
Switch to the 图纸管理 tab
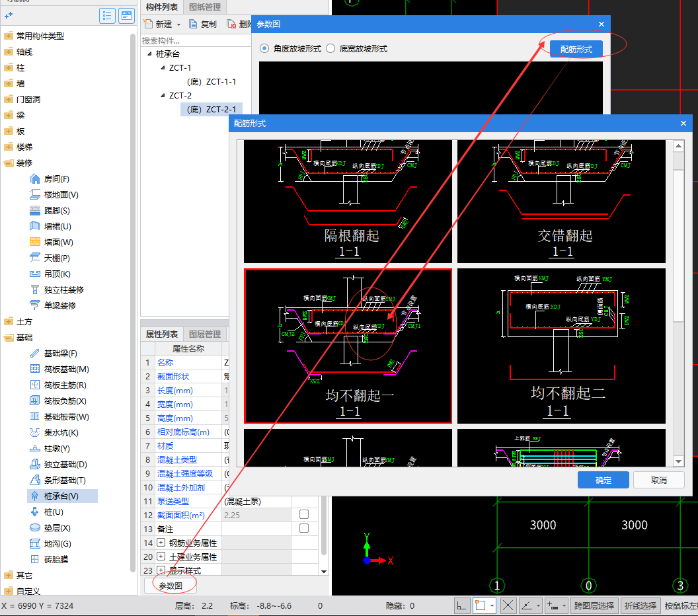click(x=205, y=7)
